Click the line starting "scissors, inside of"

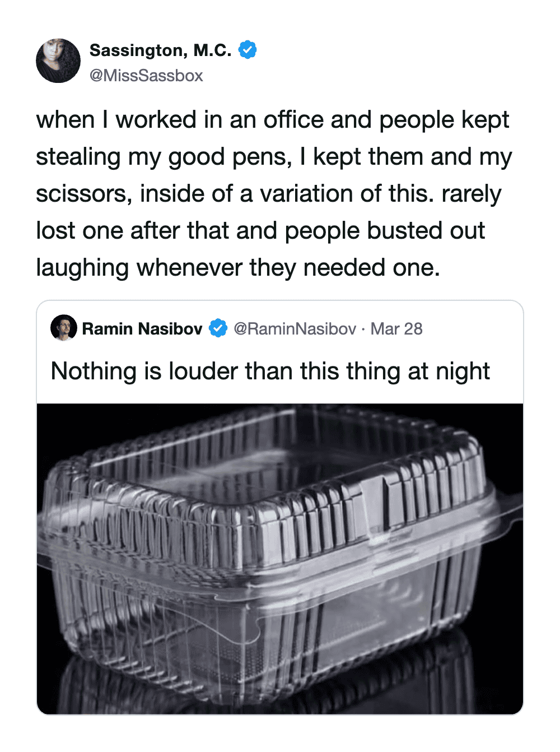tap(268, 194)
